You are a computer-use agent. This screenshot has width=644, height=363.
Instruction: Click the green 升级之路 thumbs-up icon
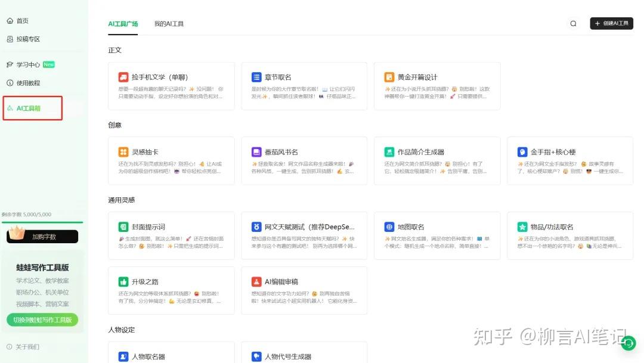[x=123, y=282]
